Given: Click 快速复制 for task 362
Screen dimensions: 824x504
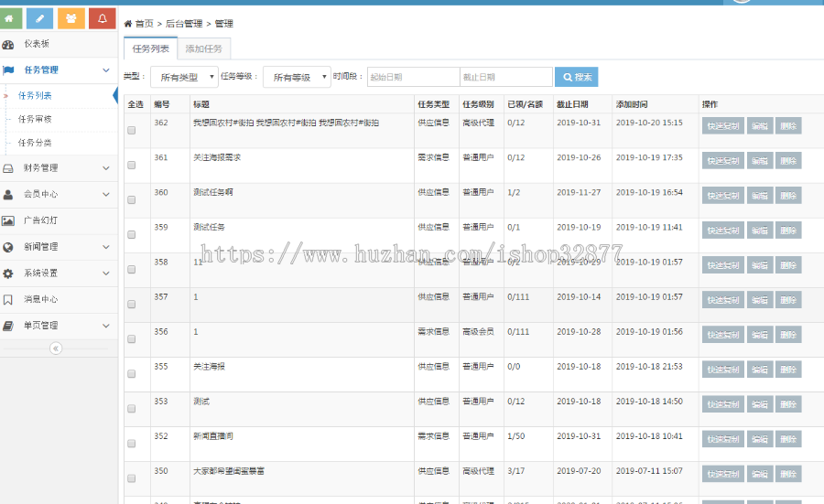Looking at the screenshot, I should click(723, 126).
